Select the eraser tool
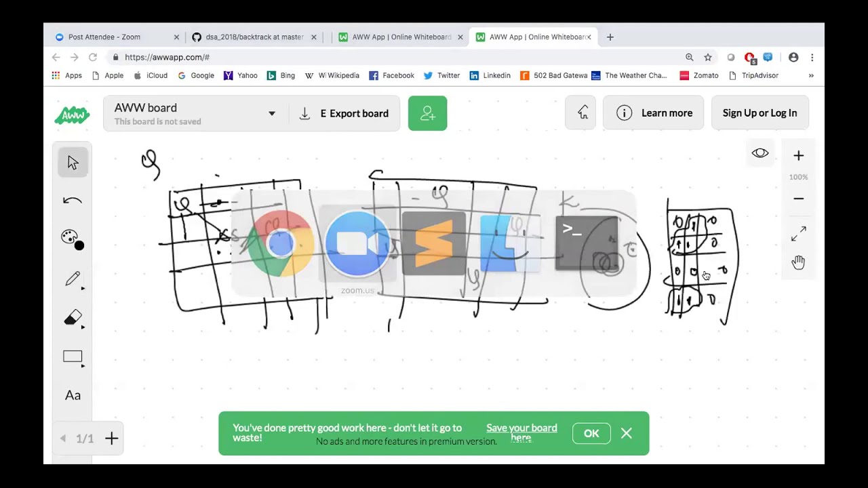The width and height of the screenshot is (868, 488). pyautogui.click(x=73, y=317)
